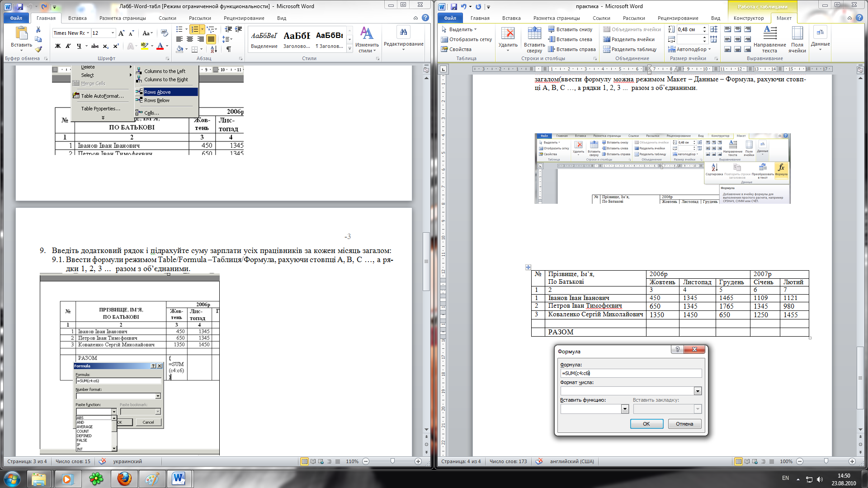The image size is (868, 488).
Task: Open the Автоподбор dropdown
Action: [x=689, y=49]
